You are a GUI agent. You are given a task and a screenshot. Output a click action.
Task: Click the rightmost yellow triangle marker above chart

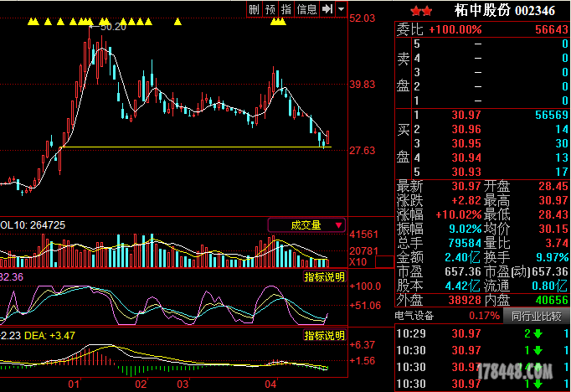click(282, 21)
